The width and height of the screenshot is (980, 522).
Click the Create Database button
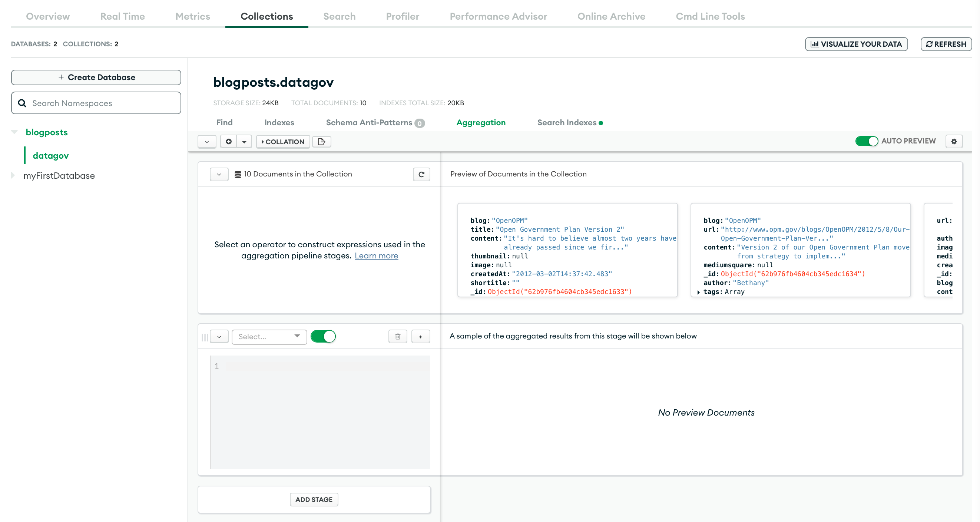pos(96,77)
